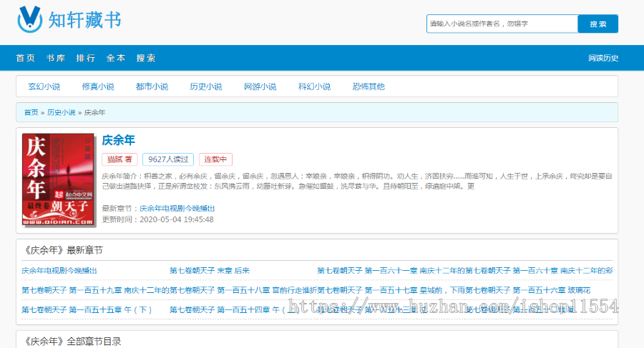The image size is (644, 348).
Task: Select the 修真小说 category
Action: point(98,86)
